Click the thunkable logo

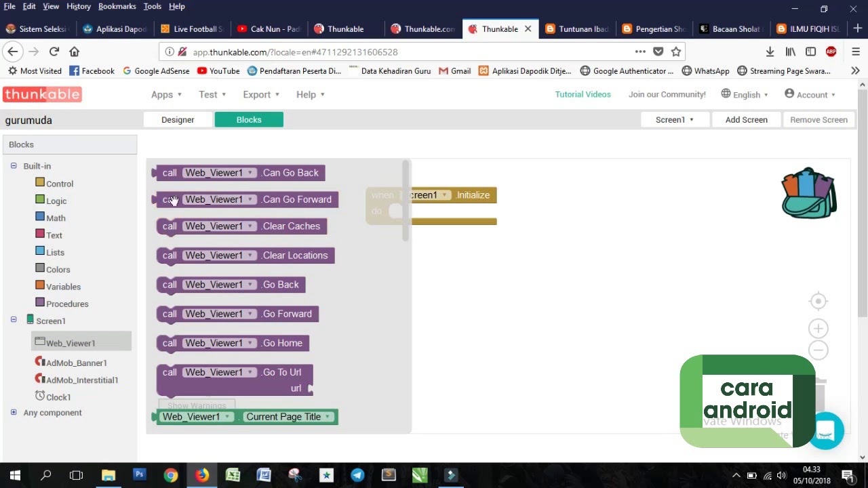tap(42, 94)
